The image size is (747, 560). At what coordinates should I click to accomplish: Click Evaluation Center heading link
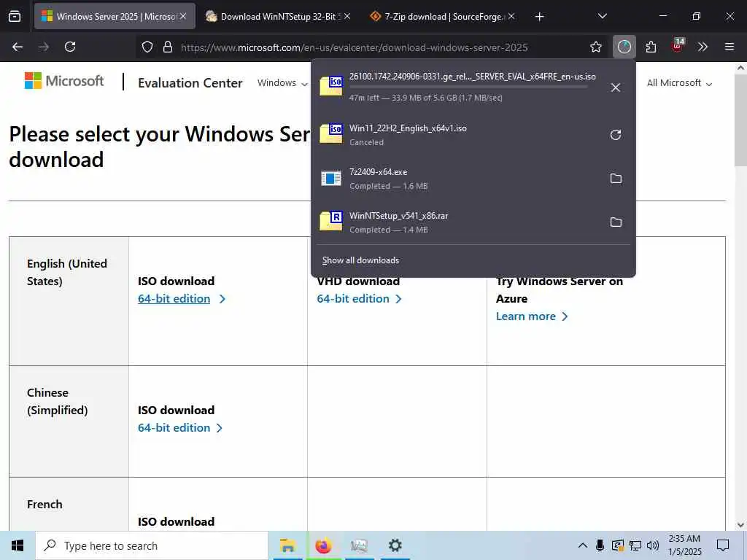(190, 83)
